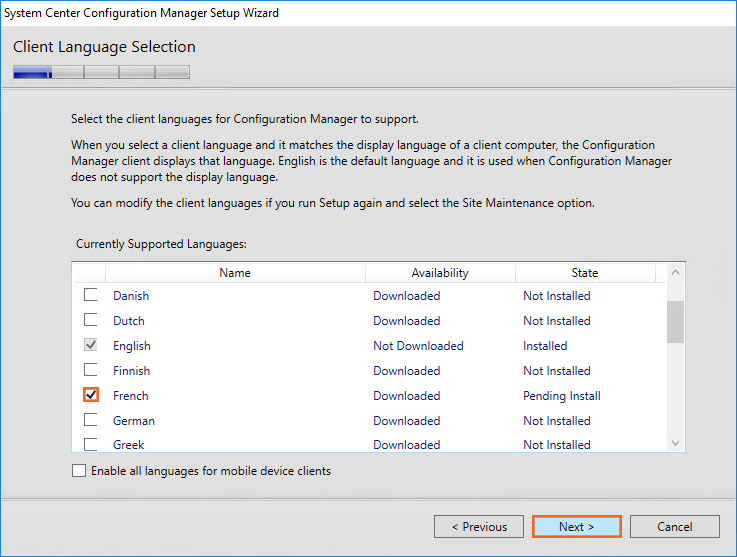The height and width of the screenshot is (557, 737).
Task: Click the Next button
Action: [x=576, y=527]
